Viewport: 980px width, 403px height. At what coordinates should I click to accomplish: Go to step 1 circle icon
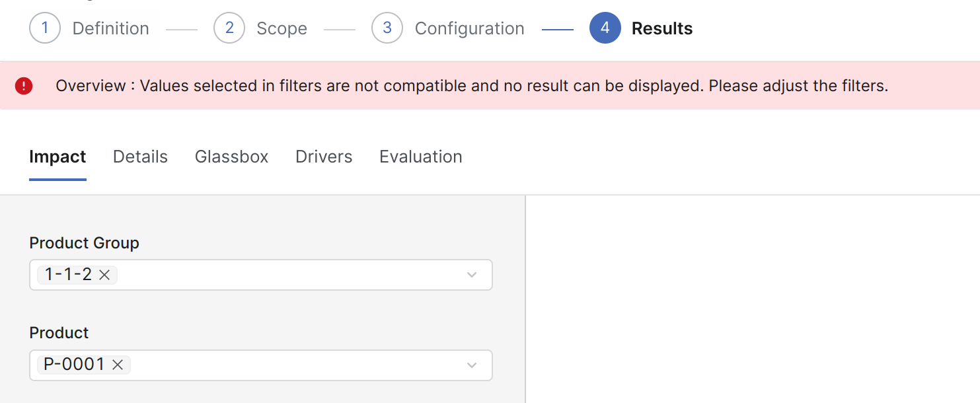point(45,28)
